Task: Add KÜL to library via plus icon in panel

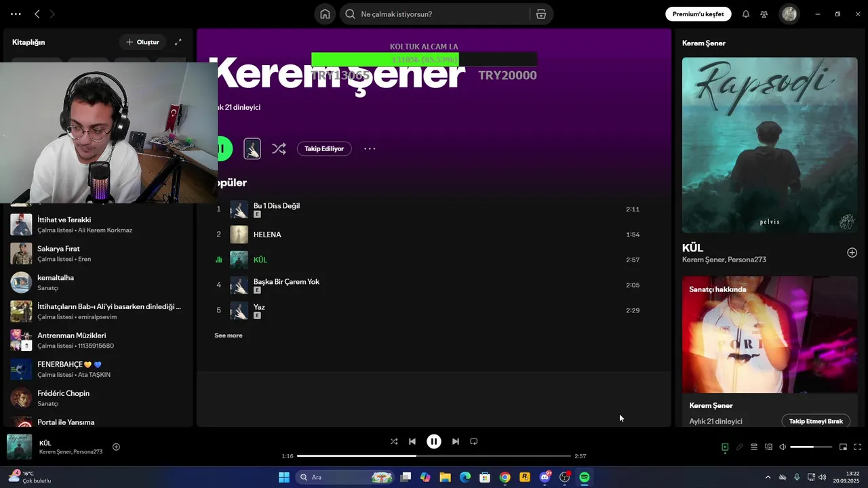Action: [852, 253]
